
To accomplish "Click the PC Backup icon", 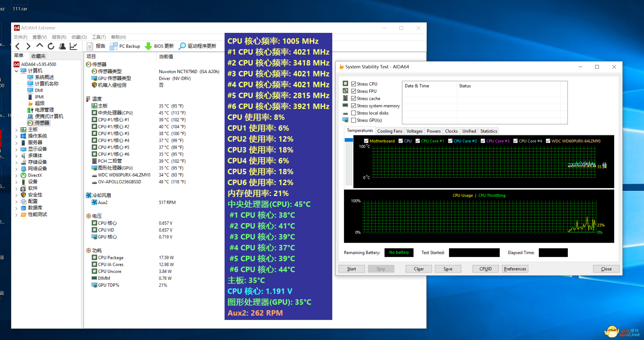I will pyautogui.click(x=113, y=46).
